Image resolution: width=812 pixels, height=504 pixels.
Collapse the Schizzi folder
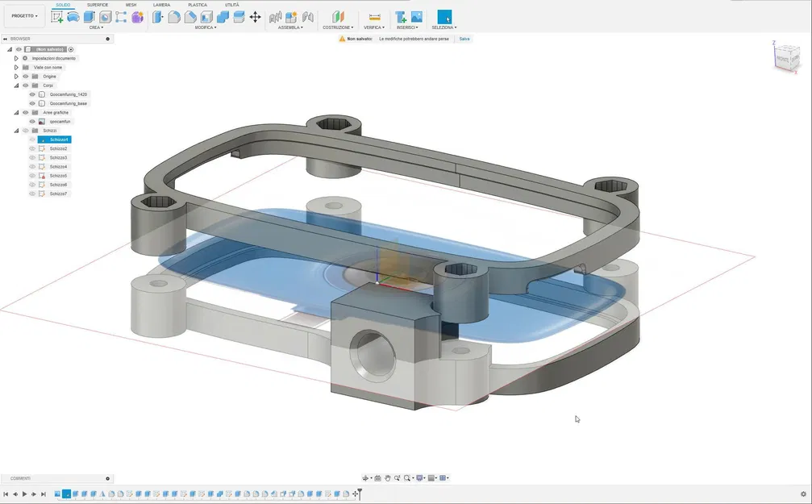pyautogui.click(x=16, y=131)
